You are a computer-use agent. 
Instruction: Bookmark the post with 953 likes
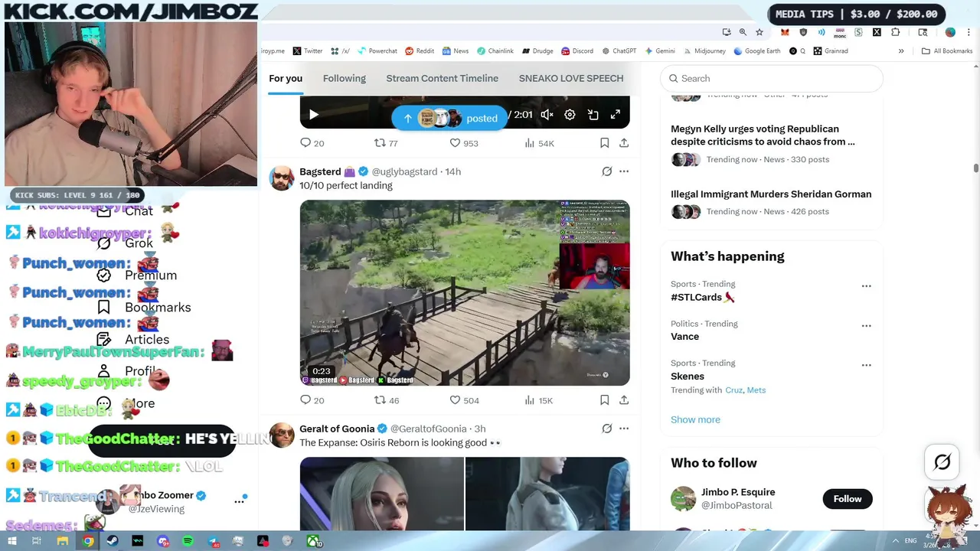point(604,143)
